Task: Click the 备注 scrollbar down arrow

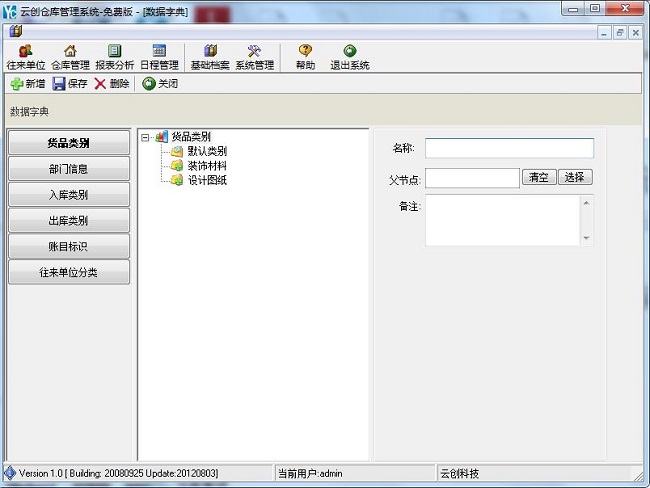Action: coord(586,238)
